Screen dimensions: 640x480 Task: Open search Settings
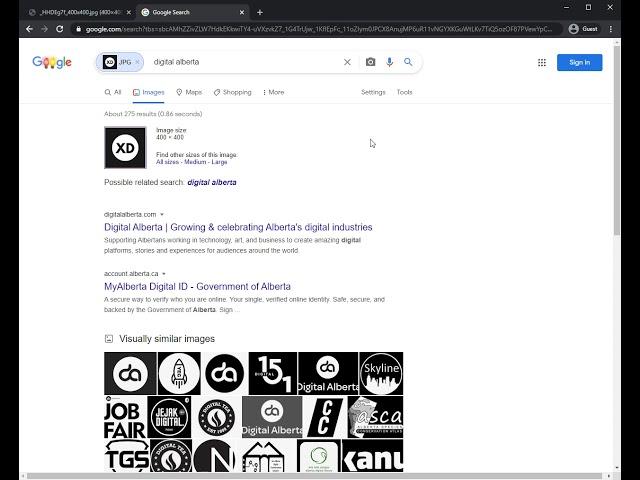pyautogui.click(x=373, y=92)
